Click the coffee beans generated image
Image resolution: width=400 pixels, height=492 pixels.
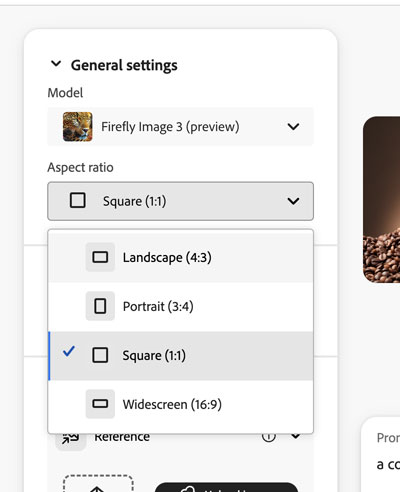381,199
